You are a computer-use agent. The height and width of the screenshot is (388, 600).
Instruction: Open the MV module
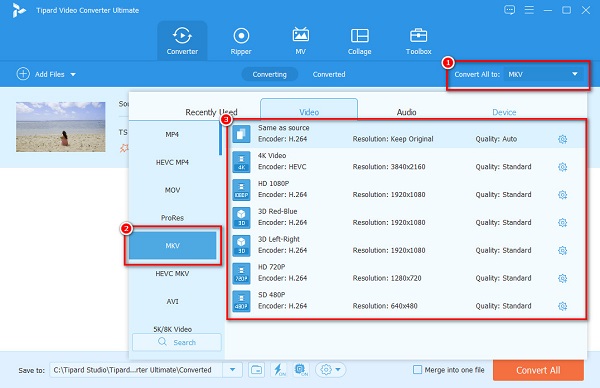pyautogui.click(x=300, y=41)
